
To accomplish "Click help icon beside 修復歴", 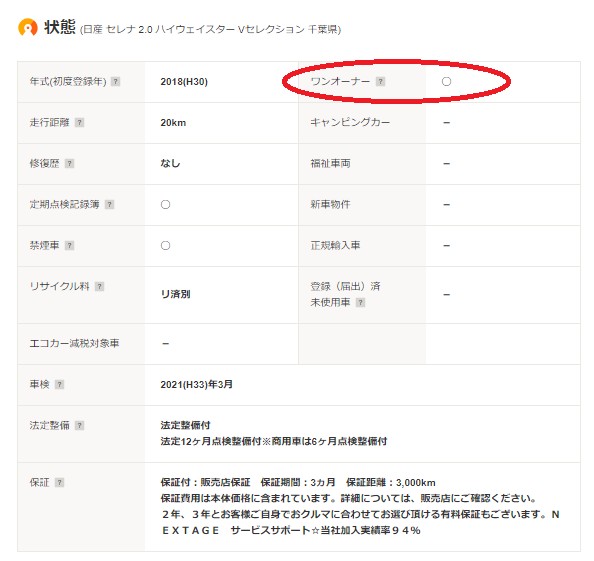I will pyautogui.click(x=69, y=164).
